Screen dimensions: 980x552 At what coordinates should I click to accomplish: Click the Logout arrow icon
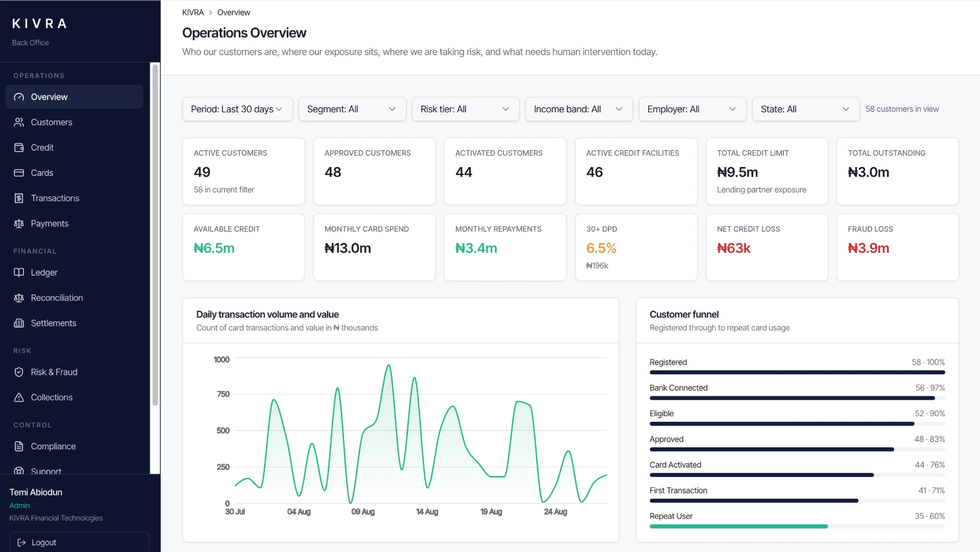coord(21,542)
